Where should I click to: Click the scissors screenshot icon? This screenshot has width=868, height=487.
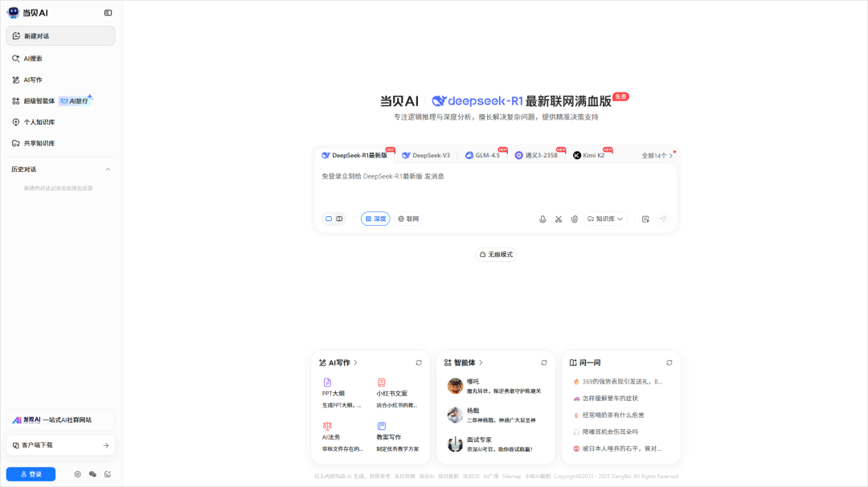pos(559,218)
